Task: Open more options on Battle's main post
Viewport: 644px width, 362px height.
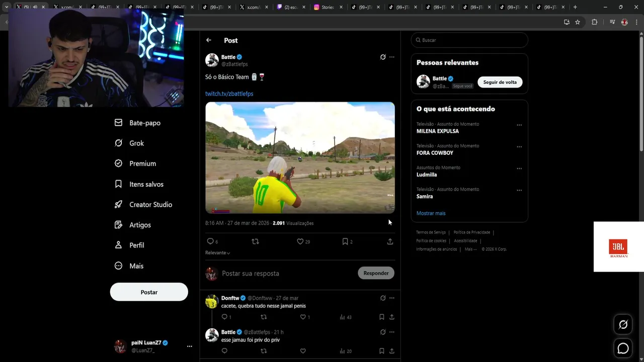Action: (392, 57)
